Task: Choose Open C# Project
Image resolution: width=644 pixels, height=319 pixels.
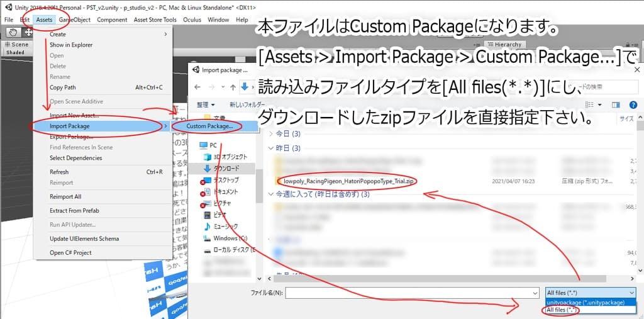Action: pyautogui.click(x=103, y=252)
